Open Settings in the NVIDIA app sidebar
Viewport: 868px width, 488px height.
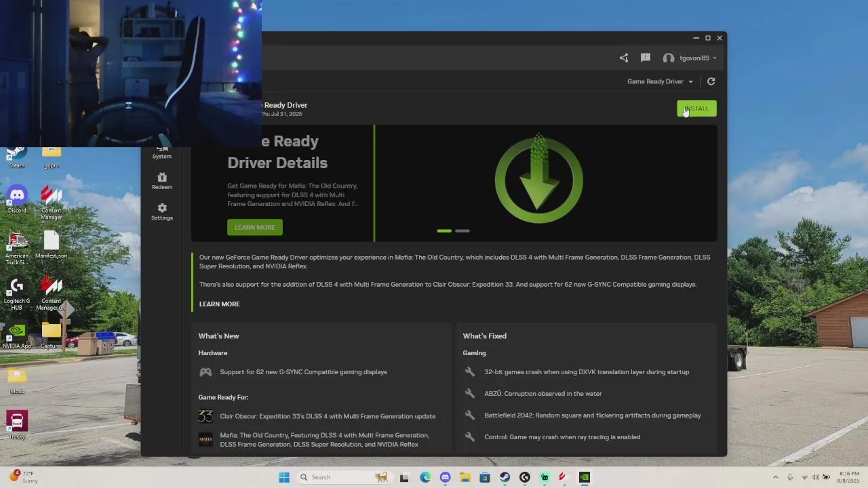point(162,211)
